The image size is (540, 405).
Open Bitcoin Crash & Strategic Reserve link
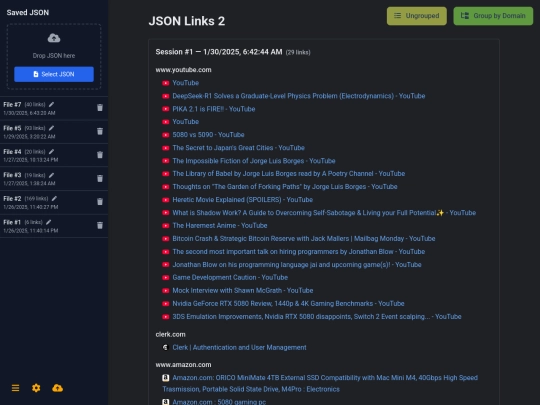pos(304,239)
